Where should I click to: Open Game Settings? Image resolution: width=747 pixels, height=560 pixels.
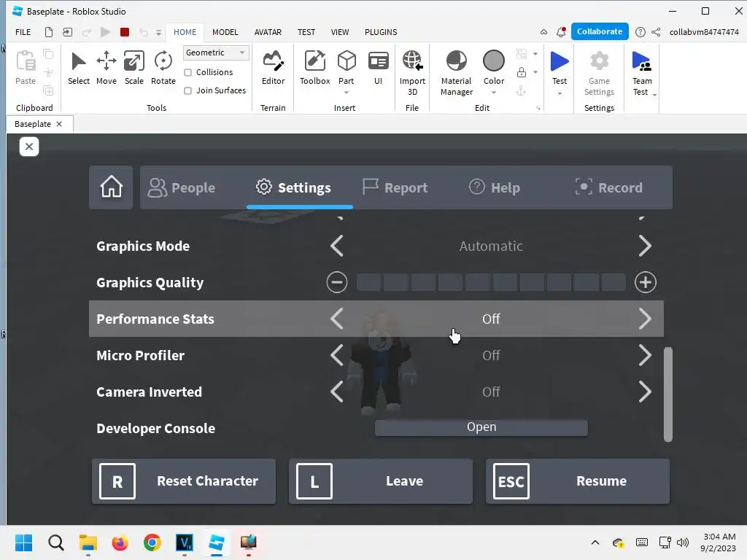coord(599,73)
